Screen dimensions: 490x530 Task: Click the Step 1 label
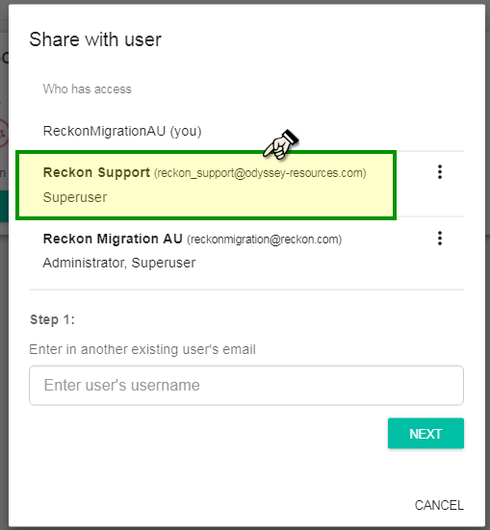[52, 319]
